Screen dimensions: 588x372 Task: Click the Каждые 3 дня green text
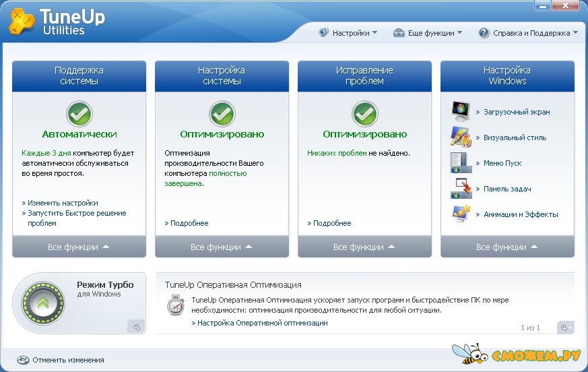(46, 153)
